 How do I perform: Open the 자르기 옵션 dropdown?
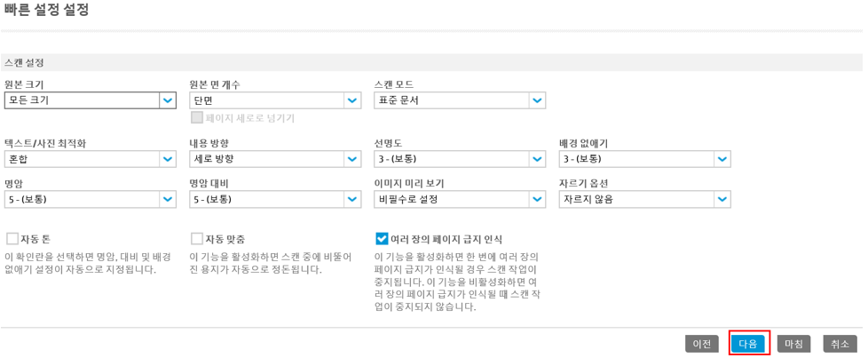pyautogui.click(x=722, y=200)
